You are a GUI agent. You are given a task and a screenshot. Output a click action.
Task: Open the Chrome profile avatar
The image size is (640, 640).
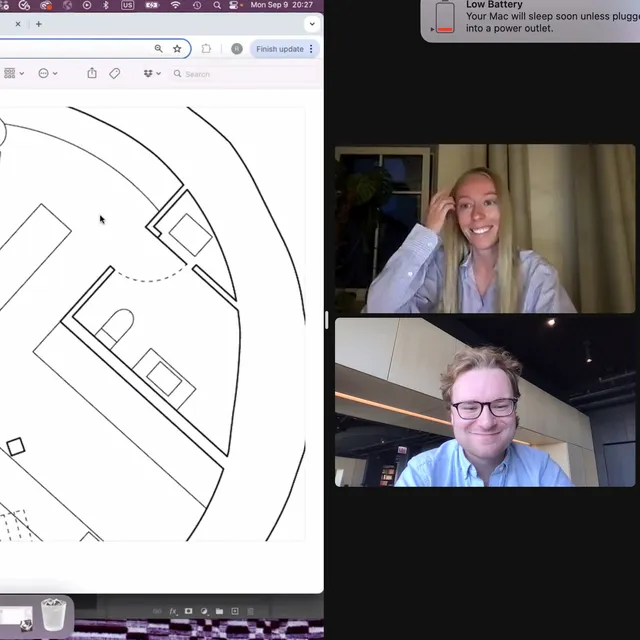pos(237,48)
